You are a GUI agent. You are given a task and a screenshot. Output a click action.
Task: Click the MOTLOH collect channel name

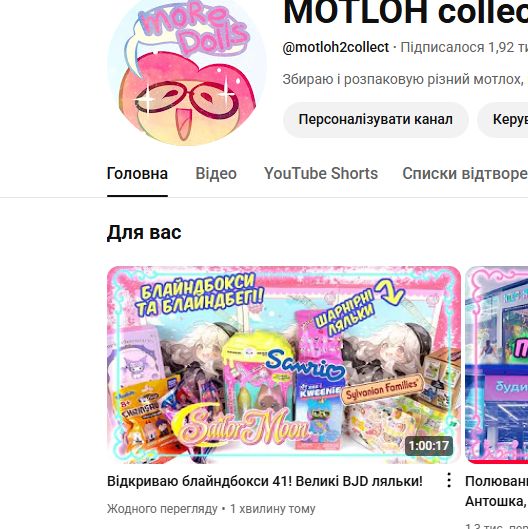[x=405, y=12]
